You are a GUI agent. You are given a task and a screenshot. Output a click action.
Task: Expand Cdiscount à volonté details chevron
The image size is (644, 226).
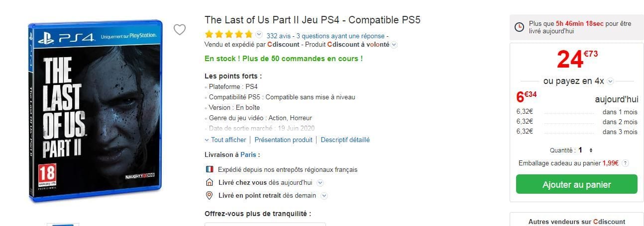[394, 45]
